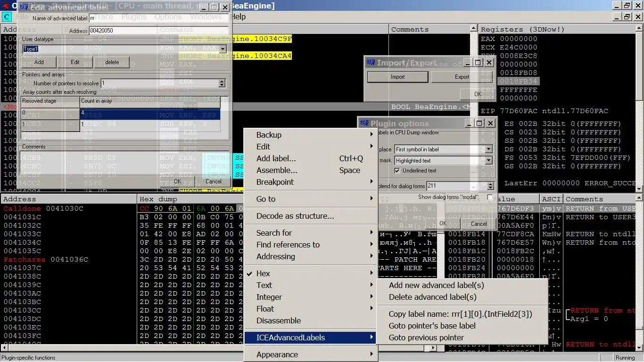
Task: Restore the inner CPU child window
Action: [x=628, y=16]
